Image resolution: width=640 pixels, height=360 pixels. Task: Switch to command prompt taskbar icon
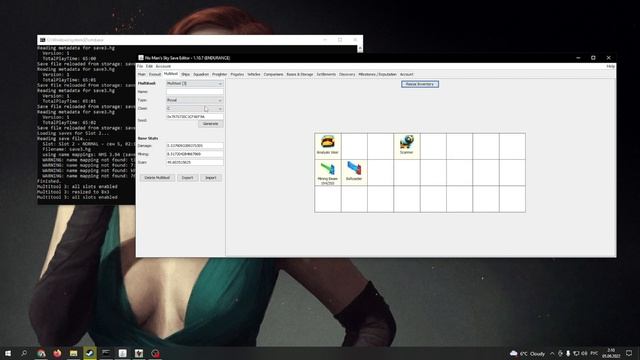tap(106, 353)
